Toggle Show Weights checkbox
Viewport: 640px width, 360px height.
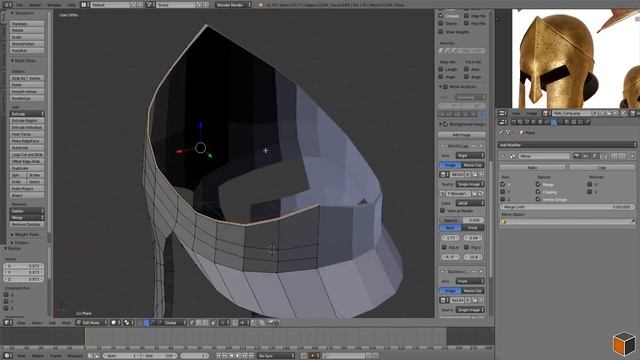pos(441,31)
